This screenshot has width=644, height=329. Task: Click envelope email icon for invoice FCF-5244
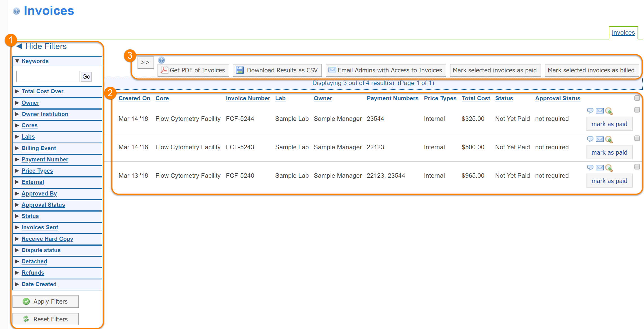coord(600,111)
